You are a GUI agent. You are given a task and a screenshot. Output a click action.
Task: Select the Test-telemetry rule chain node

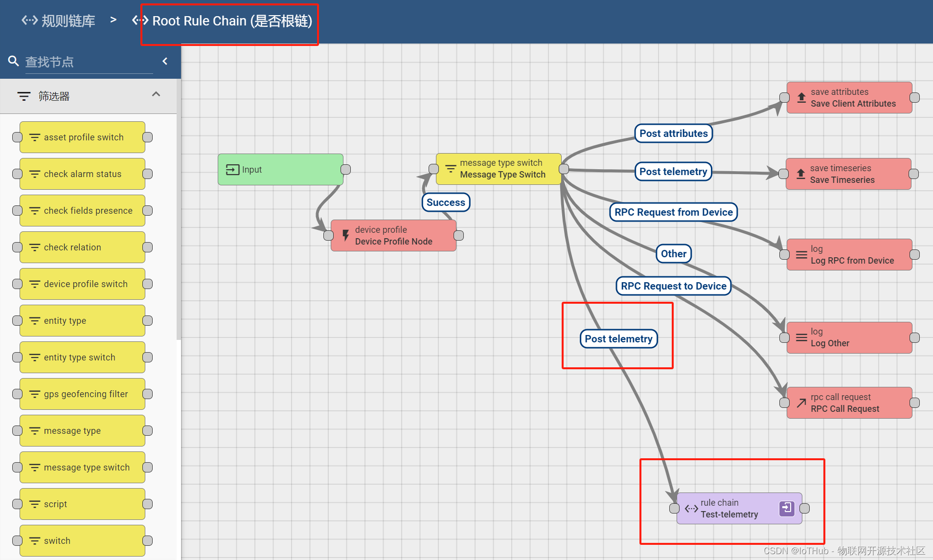[x=739, y=509]
